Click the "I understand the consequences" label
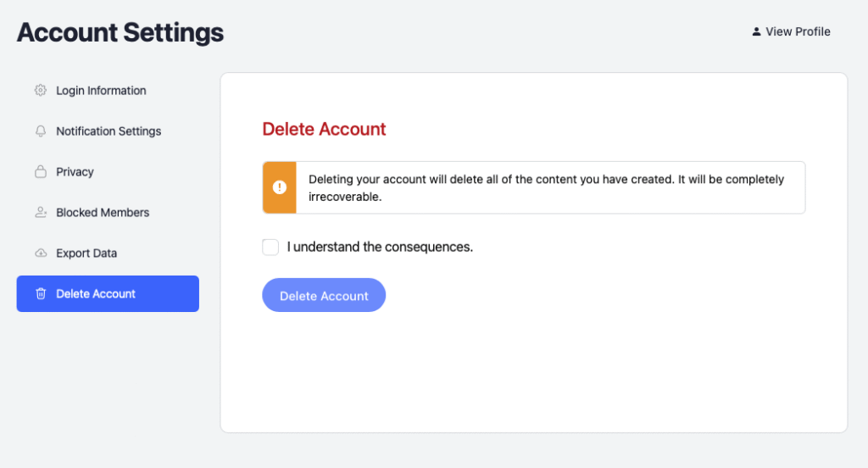The image size is (868, 468). 380,248
